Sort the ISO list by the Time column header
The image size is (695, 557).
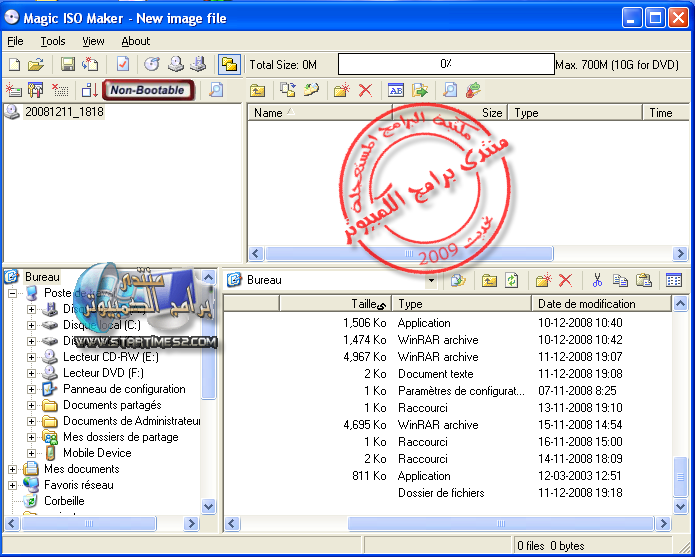666,113
